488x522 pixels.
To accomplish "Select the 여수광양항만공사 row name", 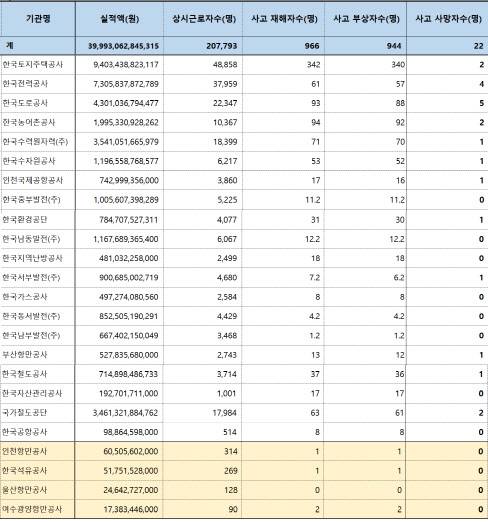I will 32,509.
